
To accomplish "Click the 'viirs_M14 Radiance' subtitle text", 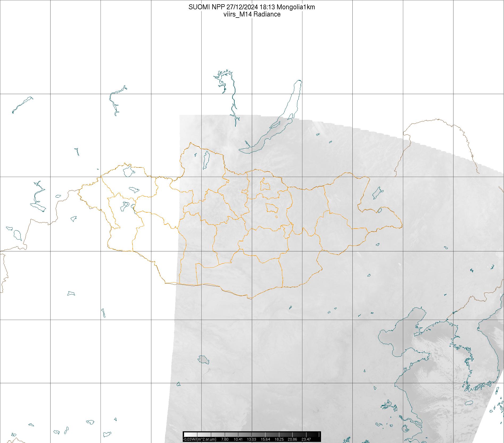I will (x=252, y=14).
